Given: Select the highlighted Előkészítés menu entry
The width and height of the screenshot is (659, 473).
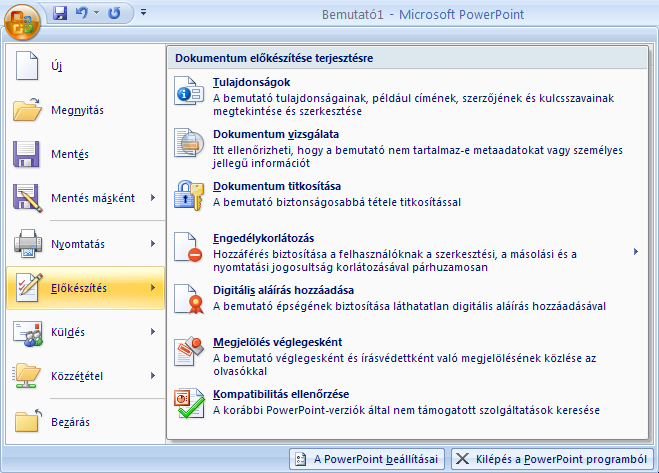Looking at the screenshot, I should tap(86, 288).
